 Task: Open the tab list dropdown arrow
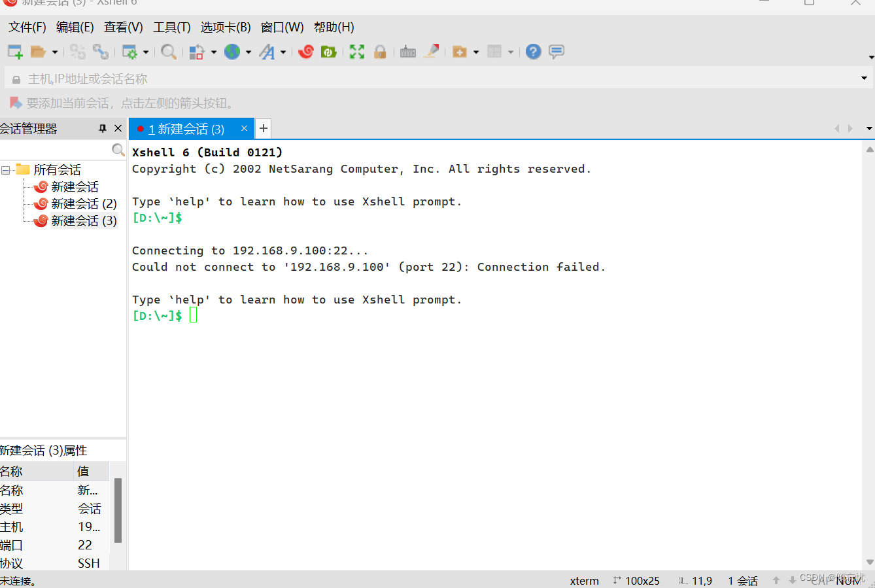point(869,128)
